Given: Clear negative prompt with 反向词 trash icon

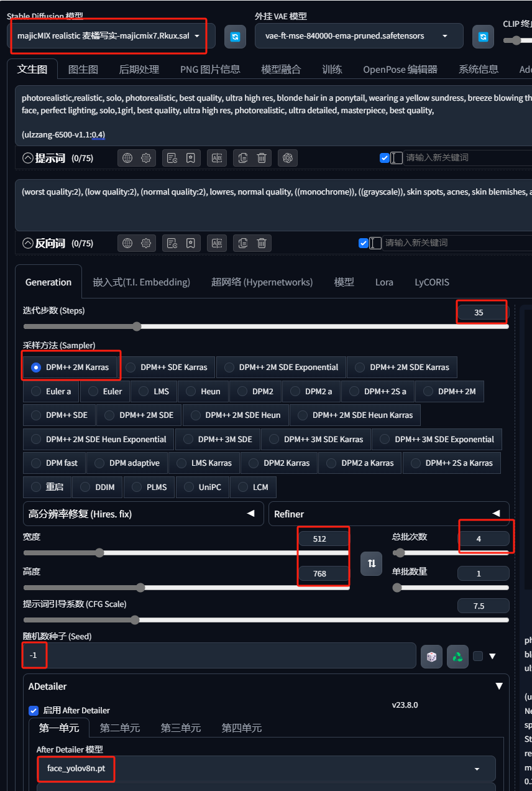Looking at the screenshot, I should click(x=262, y=243).
